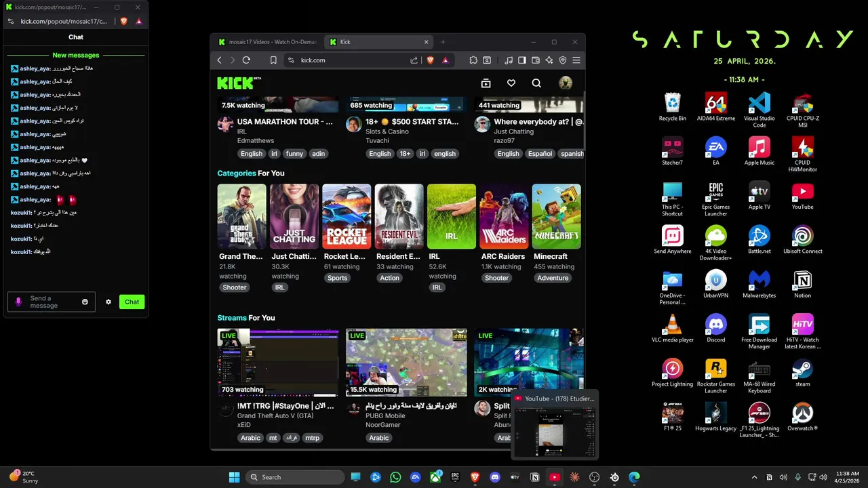
Task: Click the Español tag on razo97 stream
Action: click(540, 154)
